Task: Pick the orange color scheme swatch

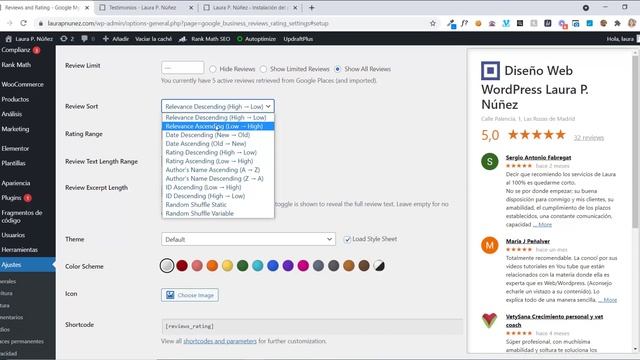Action: [212, 266]
